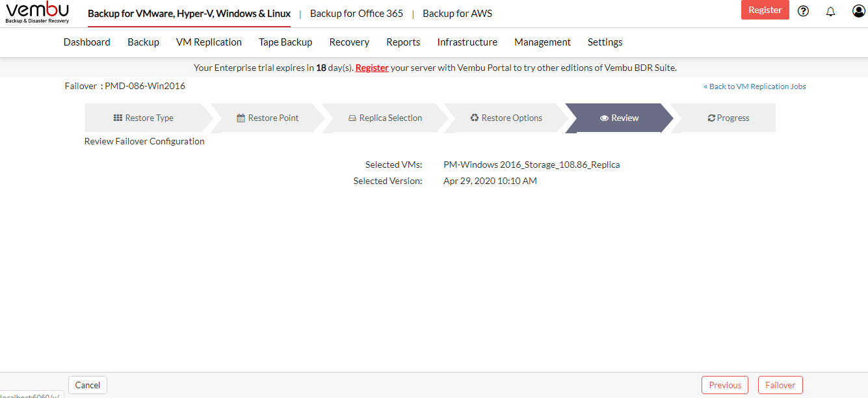Select the Review wizard step
The height and width of the screenshot is (398, 868).
[620, 118]
